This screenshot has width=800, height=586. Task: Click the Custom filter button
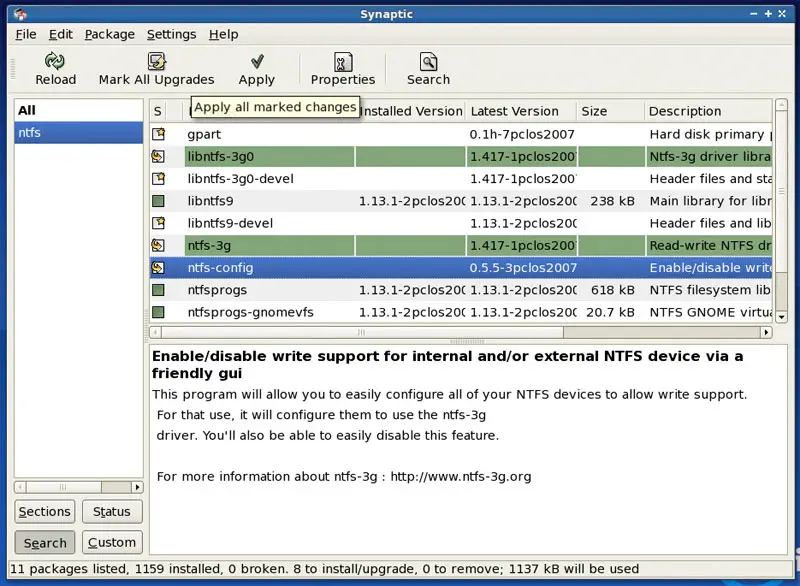(x=112, y=543)
